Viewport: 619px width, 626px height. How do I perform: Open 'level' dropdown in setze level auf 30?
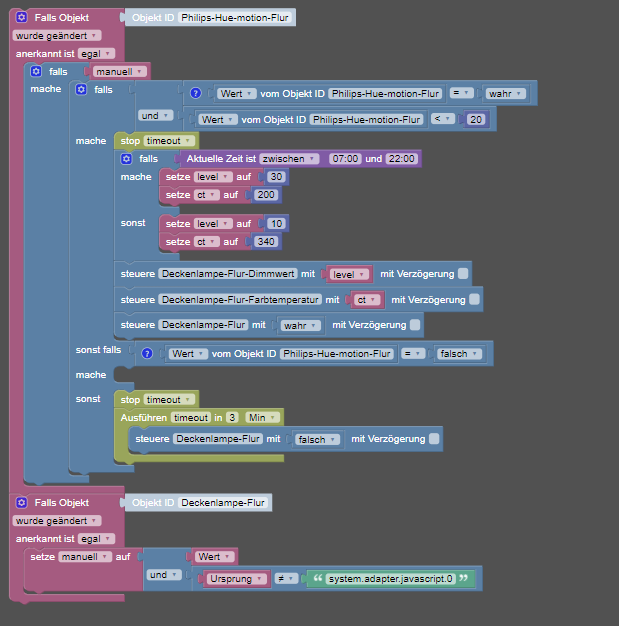point(213,177)
